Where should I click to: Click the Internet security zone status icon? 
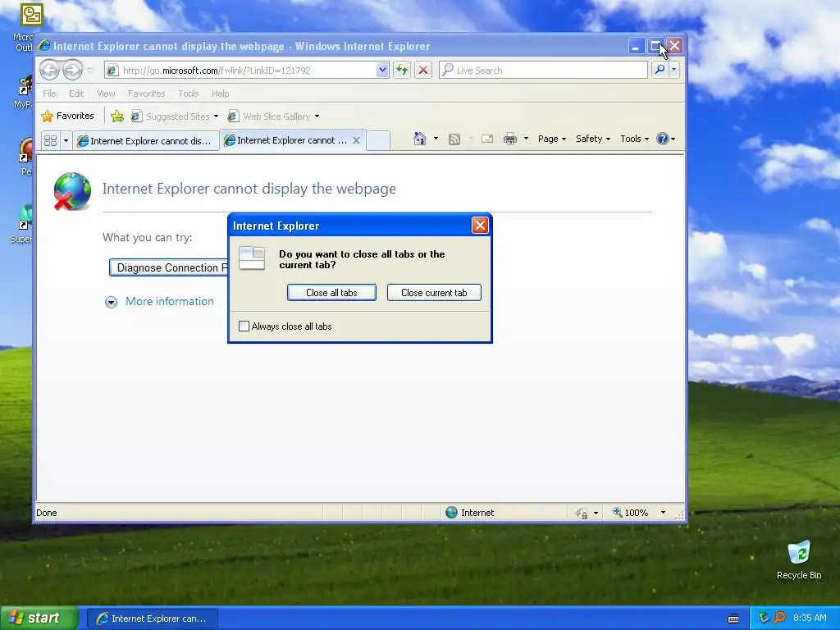(x=451, y=513)
